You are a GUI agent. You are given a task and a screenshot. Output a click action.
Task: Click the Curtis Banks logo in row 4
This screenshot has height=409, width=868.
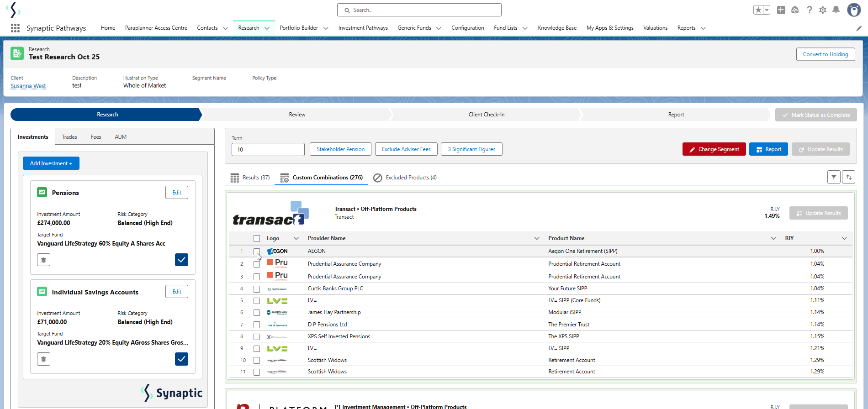click(x=277, y=289)
